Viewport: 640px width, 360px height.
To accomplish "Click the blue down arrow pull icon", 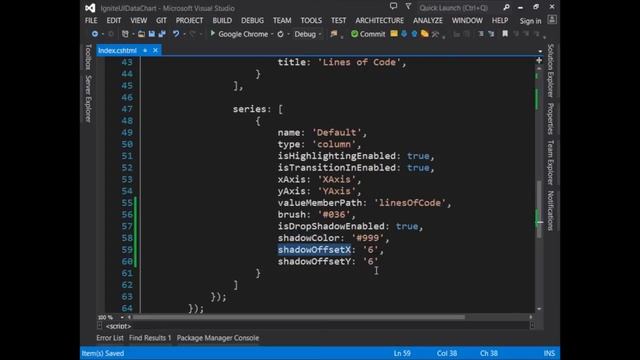I will (x=404, y=34).
